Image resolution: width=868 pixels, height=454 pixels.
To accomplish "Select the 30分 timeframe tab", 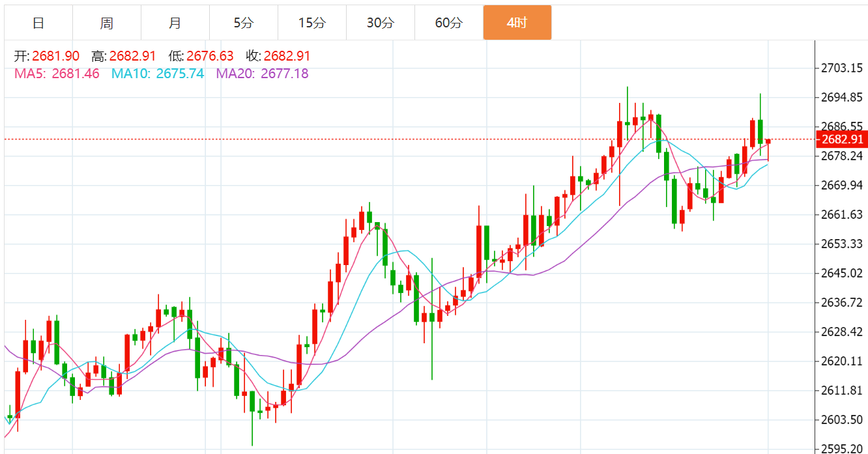I will coord(381,23).
